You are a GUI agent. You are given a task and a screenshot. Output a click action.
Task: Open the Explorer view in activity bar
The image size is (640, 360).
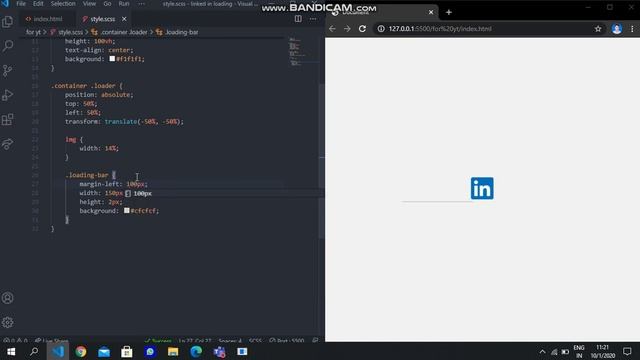7,22
